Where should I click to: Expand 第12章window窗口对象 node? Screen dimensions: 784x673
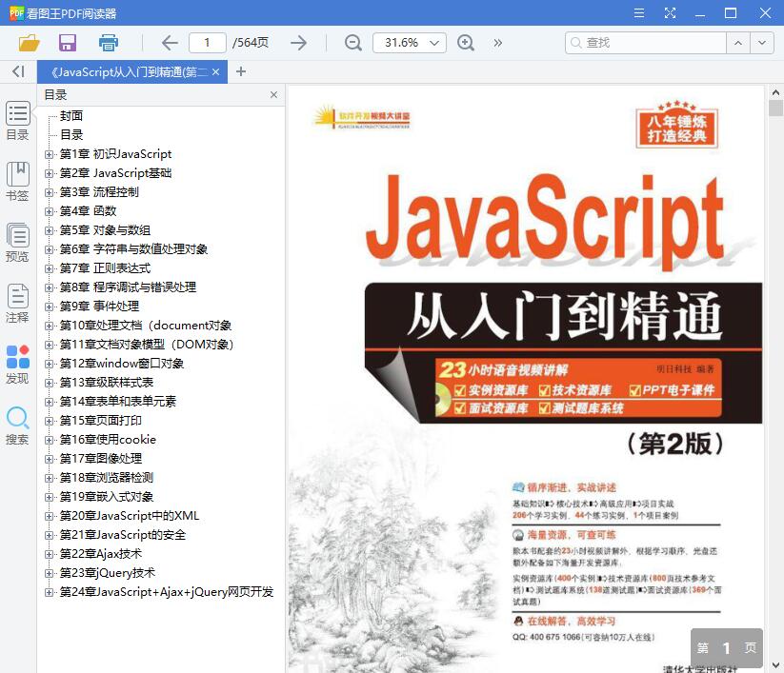pos(49,364)
